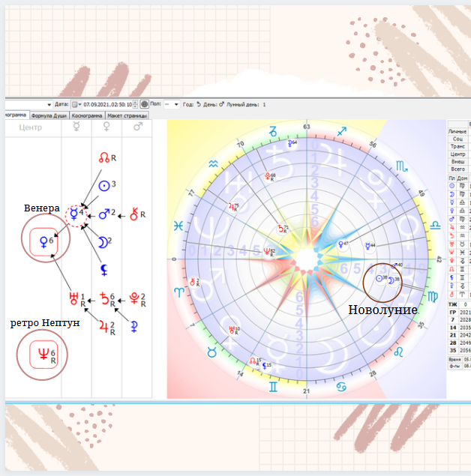Click the Virgo sign on chart rim

point(433,297)
